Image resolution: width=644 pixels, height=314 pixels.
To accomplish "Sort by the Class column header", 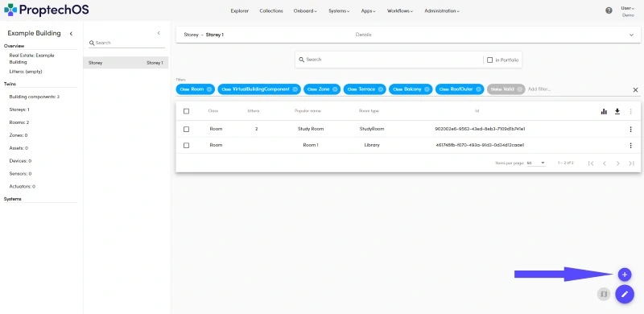I will pyautogui.click(x=213, y=111).
